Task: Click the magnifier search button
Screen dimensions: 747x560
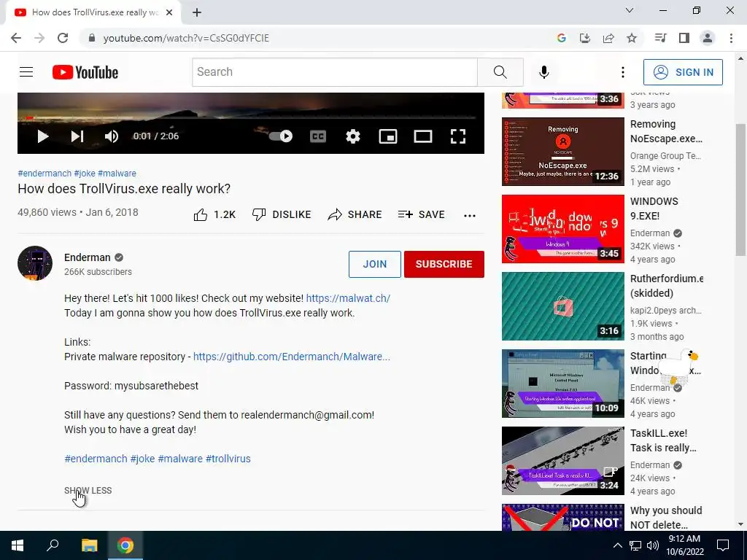Action: pyautogui.click(x=500, y=72)
